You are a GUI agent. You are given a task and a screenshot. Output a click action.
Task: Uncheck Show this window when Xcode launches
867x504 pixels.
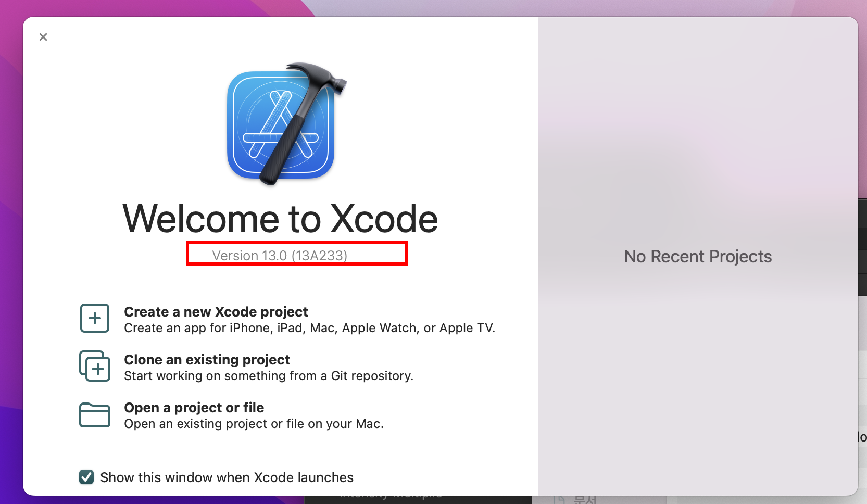pyautogui.click(x=86, y=477)
